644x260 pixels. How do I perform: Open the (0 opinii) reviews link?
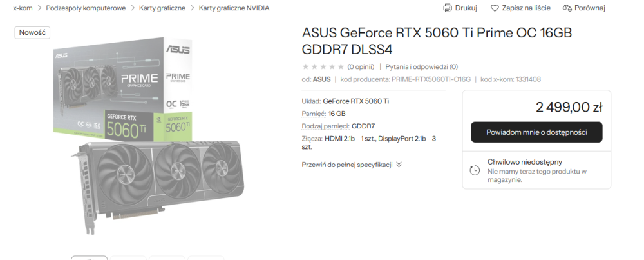[361, 66]
